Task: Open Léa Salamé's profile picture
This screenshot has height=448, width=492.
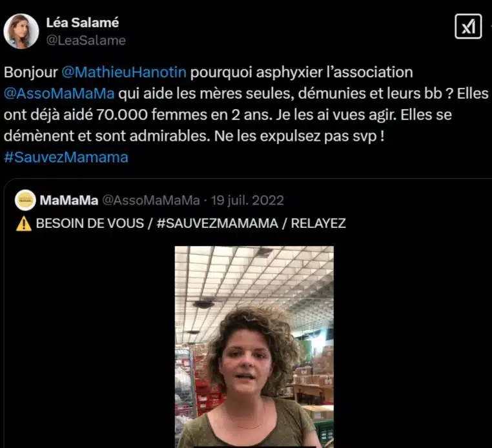Action: point(21,31)
